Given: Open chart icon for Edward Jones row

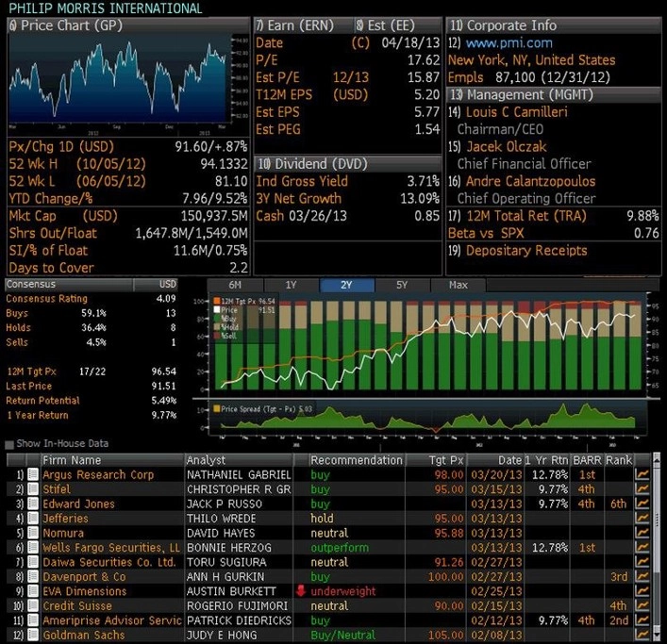Looking at the screenshot, I should point(642,504).
